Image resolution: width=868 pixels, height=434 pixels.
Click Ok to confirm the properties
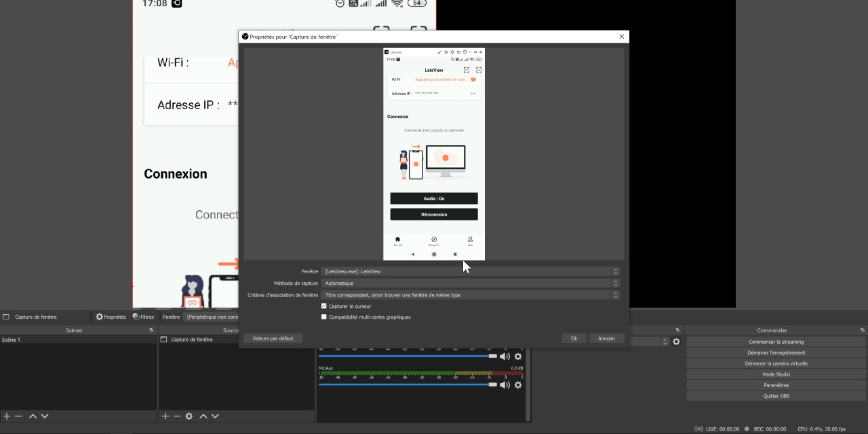click(x=574, y=338)
